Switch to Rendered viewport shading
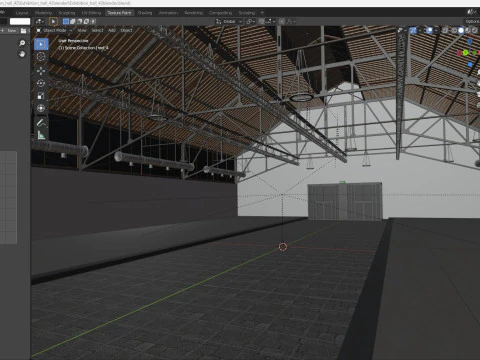 pyautogui.click(x=475, y=31)
